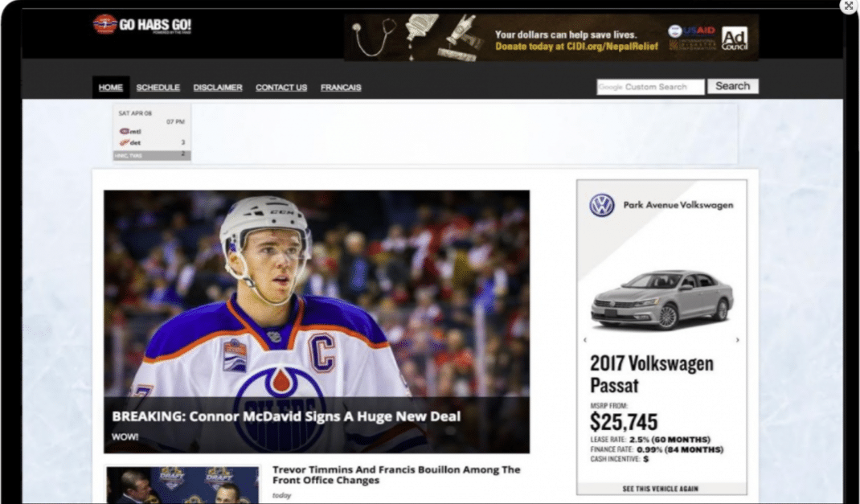The height and width of the screenshot is (504, 860).
Task: Open the Schedule page from navigation
Action: [158, 88]
